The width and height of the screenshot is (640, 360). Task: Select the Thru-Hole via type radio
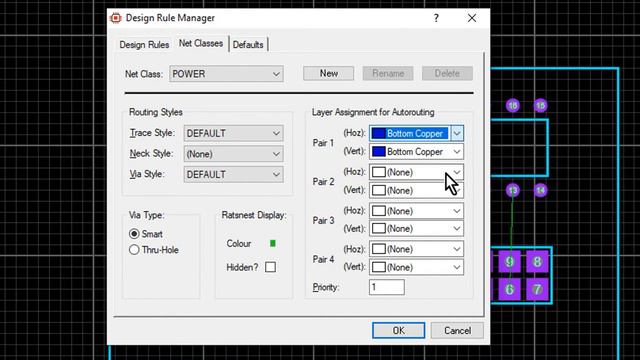(134, 250)
